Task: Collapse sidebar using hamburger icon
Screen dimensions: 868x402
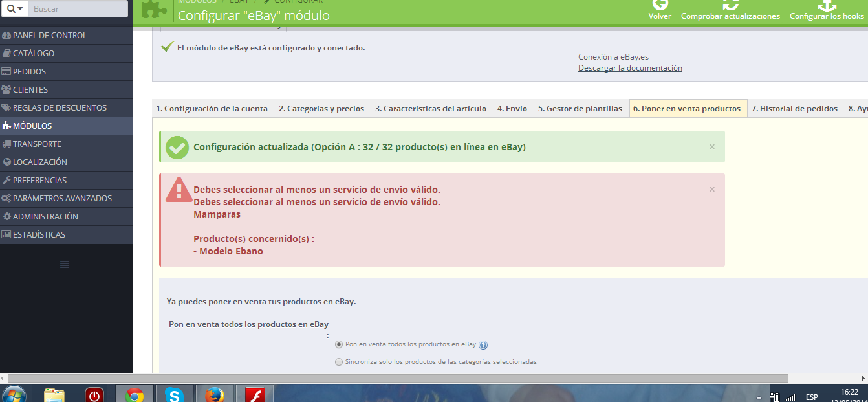Action: (x=65, y=264)
